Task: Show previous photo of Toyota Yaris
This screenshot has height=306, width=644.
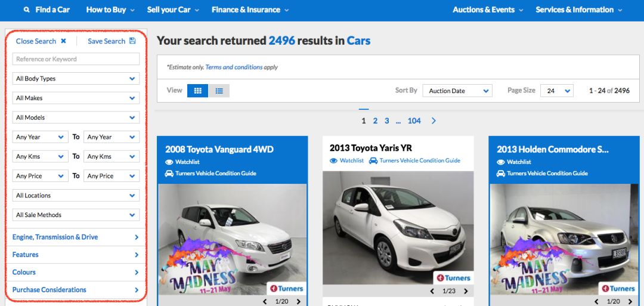Action: [432, 291]
